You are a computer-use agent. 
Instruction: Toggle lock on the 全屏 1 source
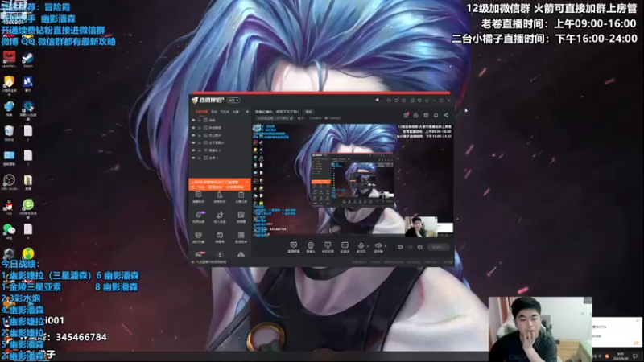coord(200,158)
